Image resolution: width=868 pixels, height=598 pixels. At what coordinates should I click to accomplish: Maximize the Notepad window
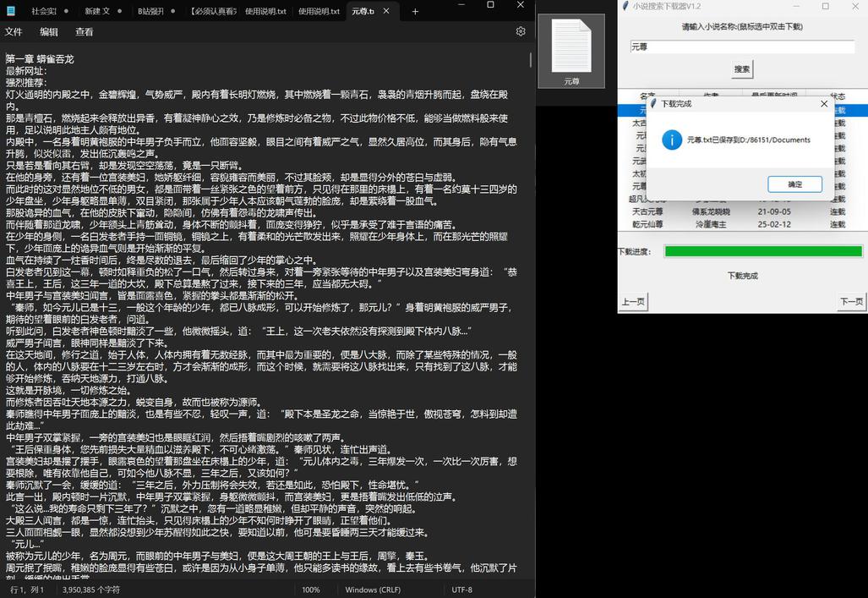click(490, 6)
